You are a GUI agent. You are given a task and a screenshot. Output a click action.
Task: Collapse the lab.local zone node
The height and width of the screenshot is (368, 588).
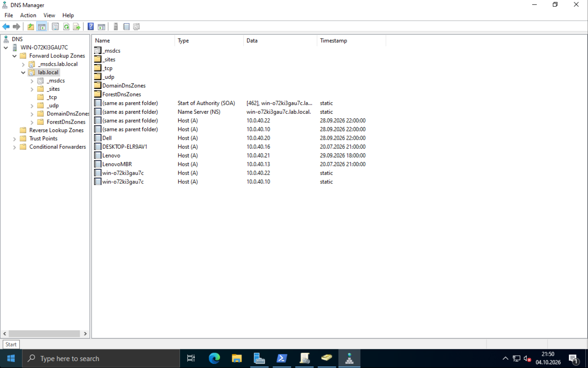[x=23, y=73]
